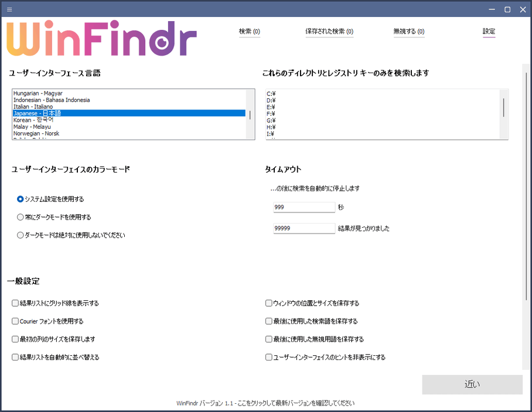This screenshot has width=532, height=412.
Task: Select Malay - Melayu language
Action: [x=129, y=127]
